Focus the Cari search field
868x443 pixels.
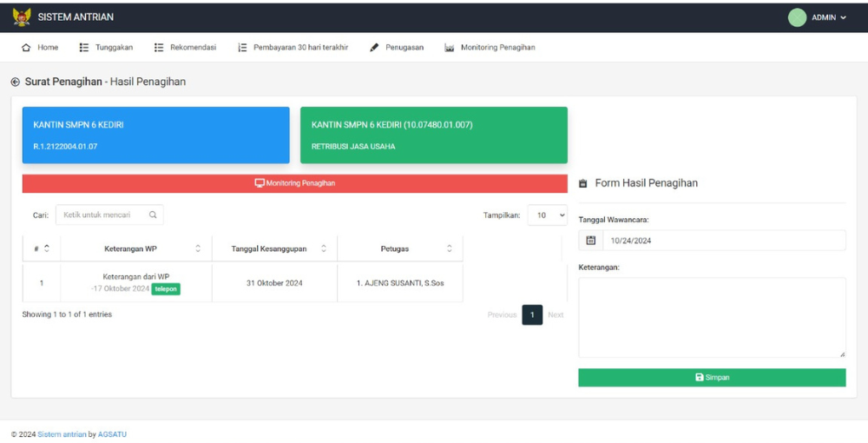pos(109,215)
